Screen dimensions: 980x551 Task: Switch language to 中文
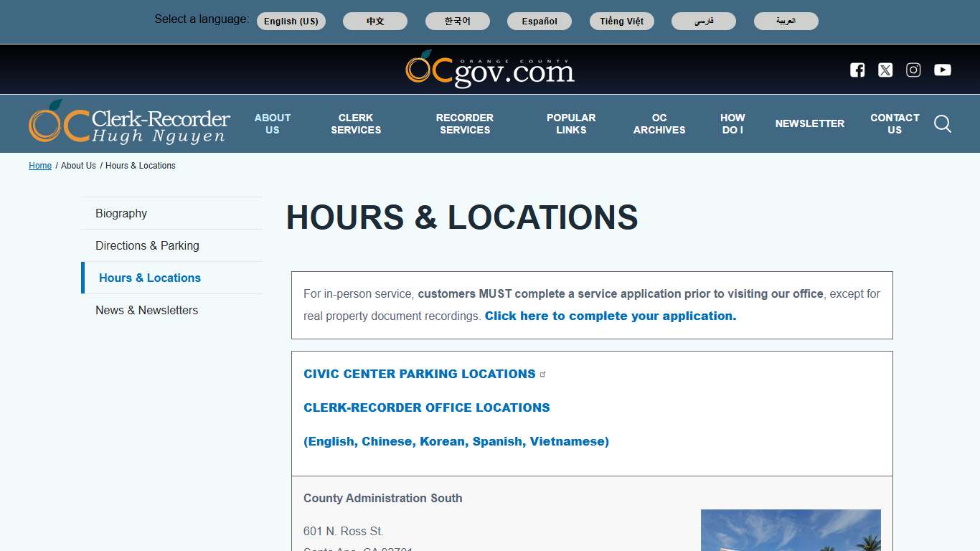(x=375, y=21)
